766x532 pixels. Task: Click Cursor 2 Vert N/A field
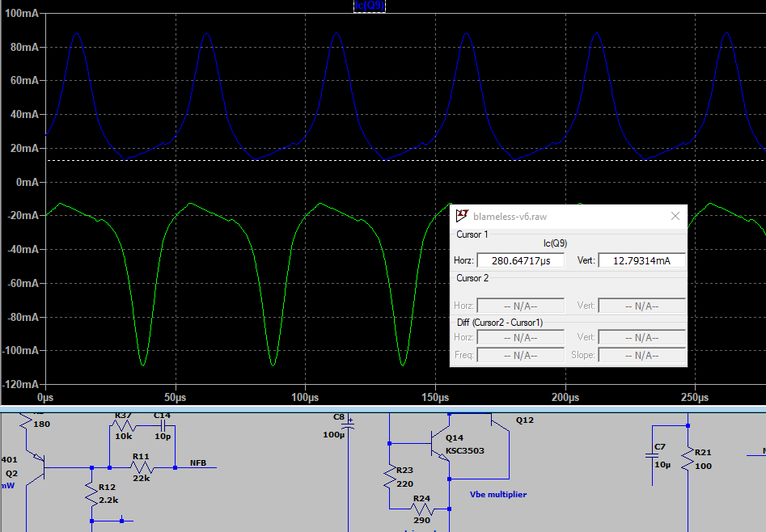click(641, 306)
